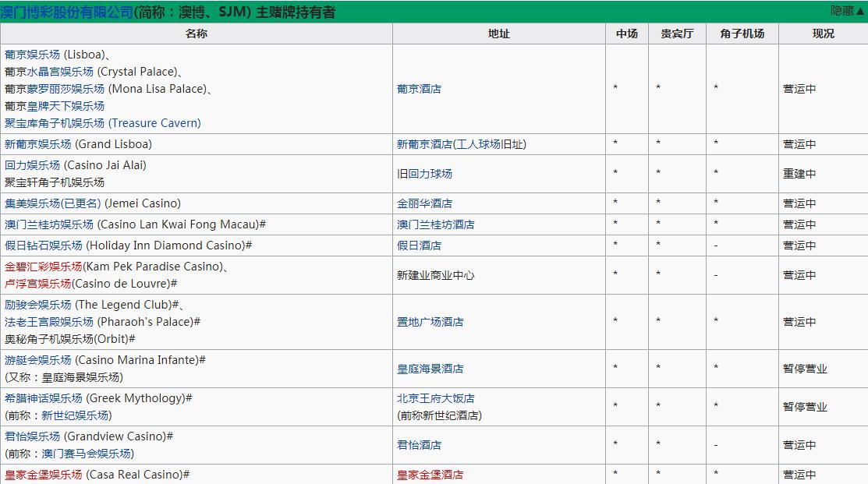Open the 金丽华酒店 link
The width and height of the screenshot is (868, 484).
pyautogui.click(x=424, y=203)
